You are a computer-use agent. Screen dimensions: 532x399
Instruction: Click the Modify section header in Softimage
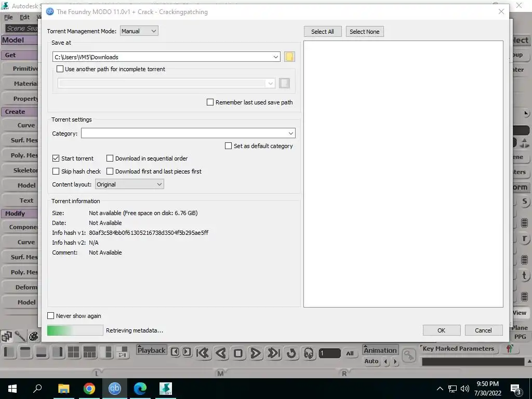(x=20, y=214)
